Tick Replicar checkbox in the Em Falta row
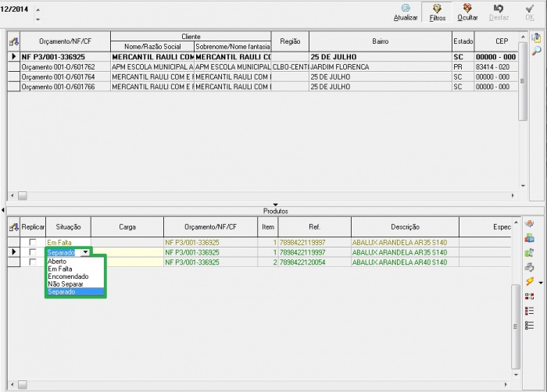This screenshot has width=547, height=392. [32, 243]
